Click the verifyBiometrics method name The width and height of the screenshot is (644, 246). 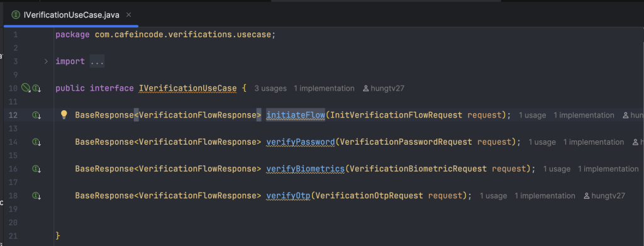click(x=305, y=169)
